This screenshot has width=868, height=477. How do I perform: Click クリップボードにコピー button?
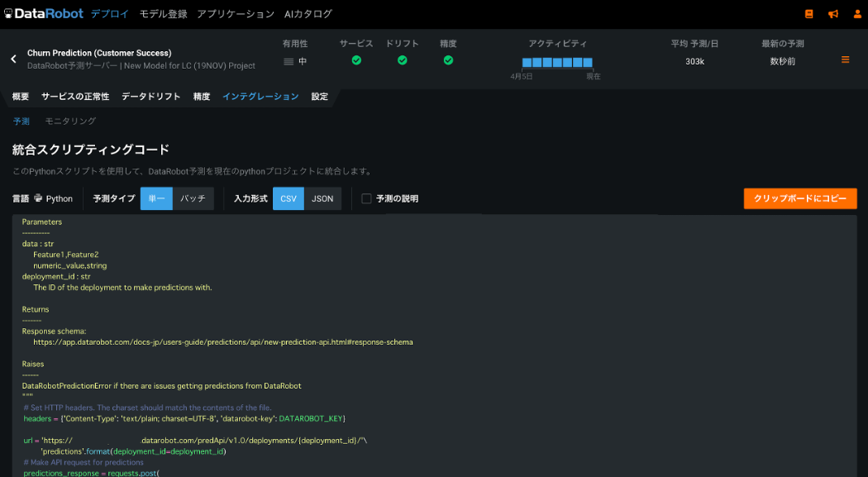pos(800,198)
